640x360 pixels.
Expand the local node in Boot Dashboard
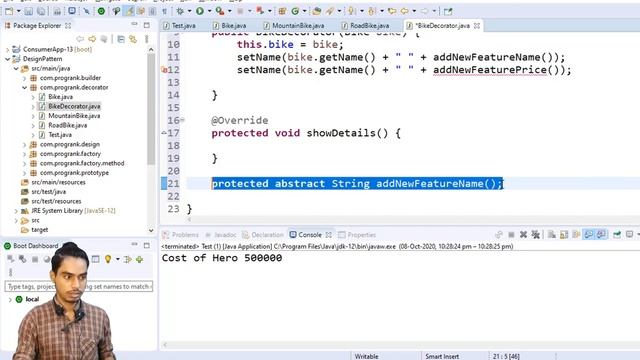[10, 300]
